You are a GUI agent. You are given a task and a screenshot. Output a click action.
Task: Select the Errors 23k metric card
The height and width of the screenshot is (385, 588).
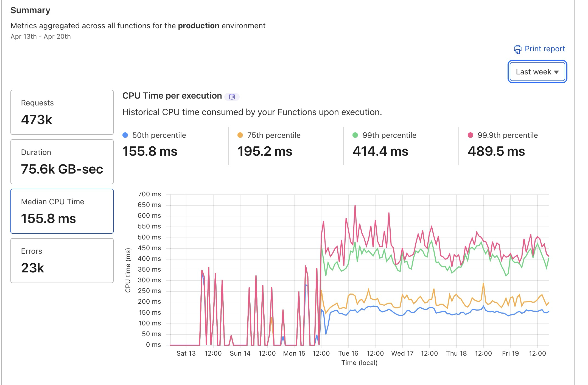[x=62, y=261]
